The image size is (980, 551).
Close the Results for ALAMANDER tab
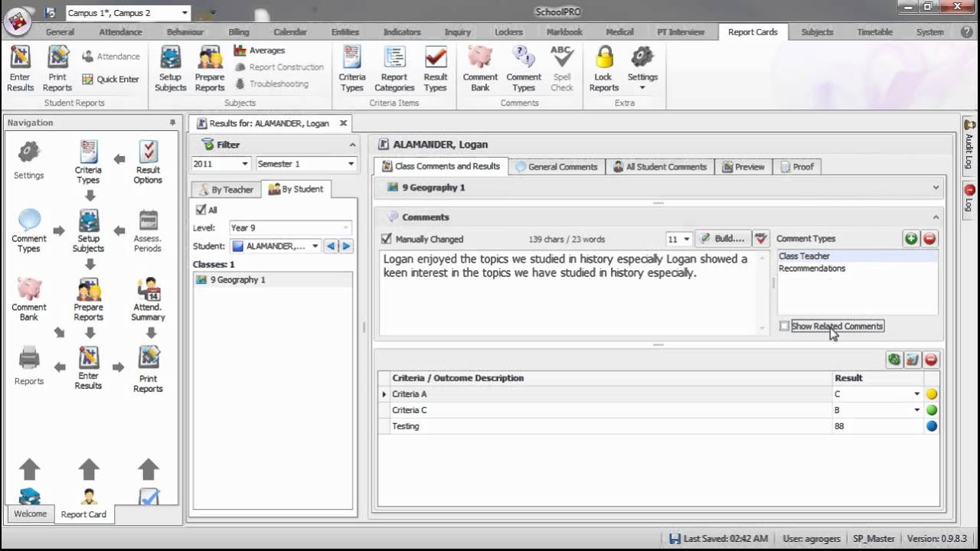click(343, 123)
